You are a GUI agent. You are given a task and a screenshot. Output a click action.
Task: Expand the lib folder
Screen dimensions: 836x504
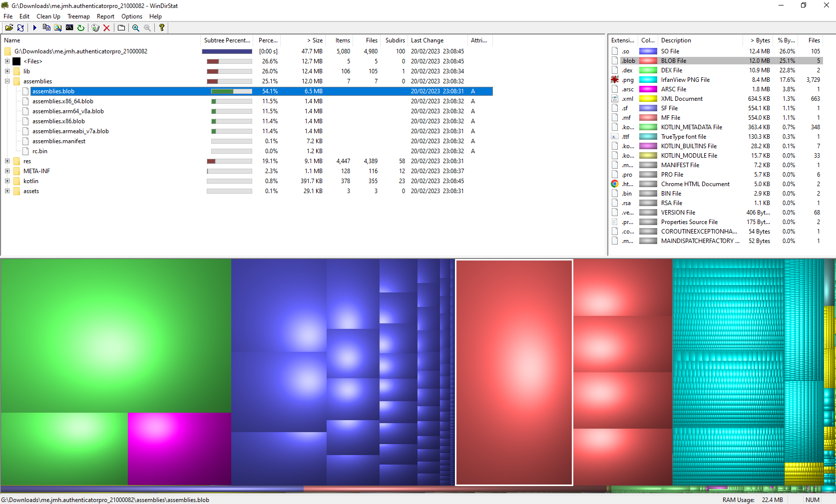(7, 71)
